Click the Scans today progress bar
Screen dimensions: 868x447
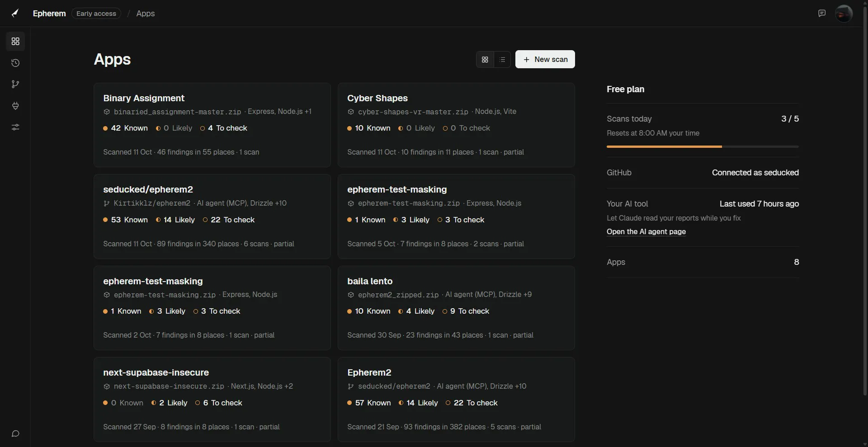[x=703, y=146]
